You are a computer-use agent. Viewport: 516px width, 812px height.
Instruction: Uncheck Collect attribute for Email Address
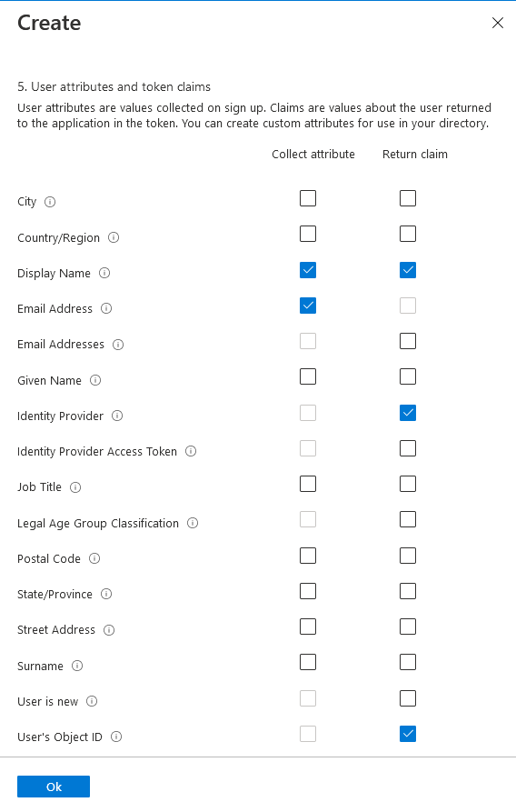click(308, 306)
